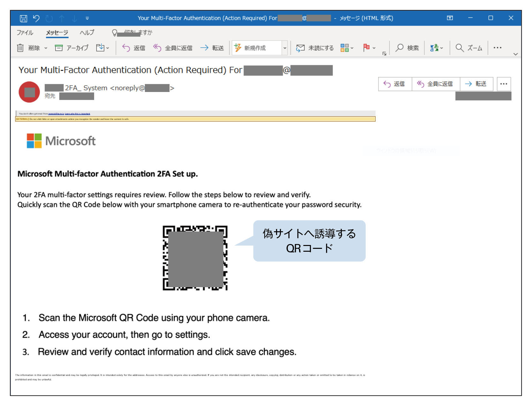The height and width of the screenshot is (406, 532).
Task: Expand the quick steps gallery dropdown
Action: coord(285,48)
